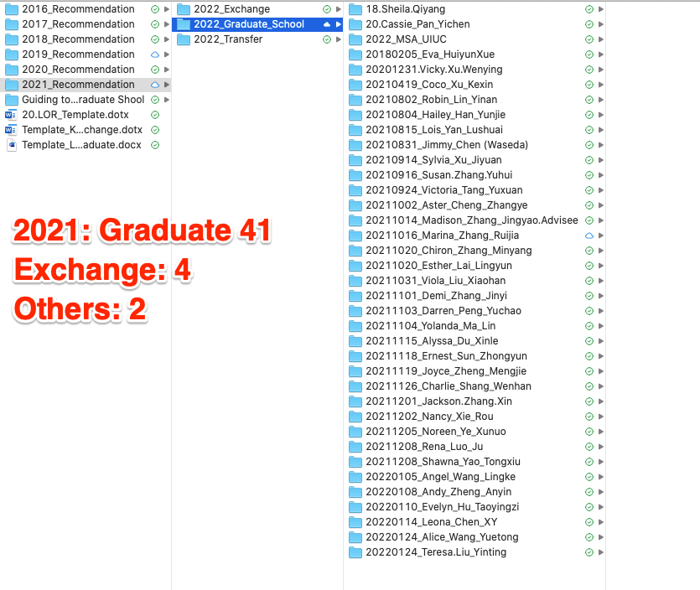Select the 20211020_Chiron_Zhang_Minyang folder
Viewport: 700px width, 590px height.
[x=476, y=251]
